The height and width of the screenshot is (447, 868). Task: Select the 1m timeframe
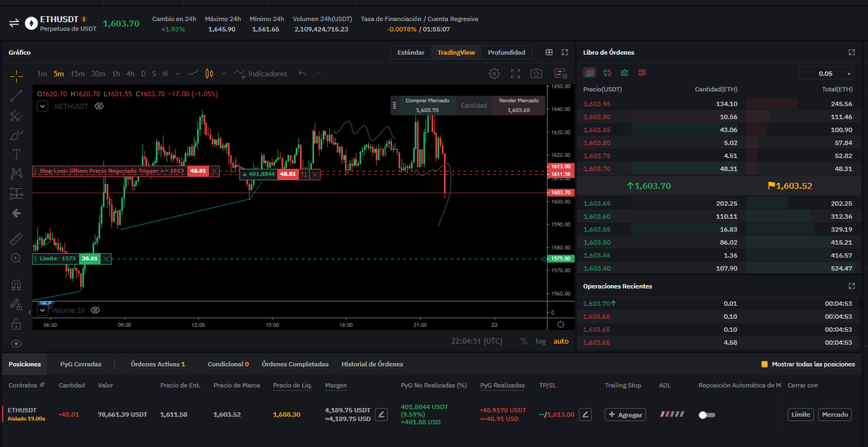click(42, 74)
